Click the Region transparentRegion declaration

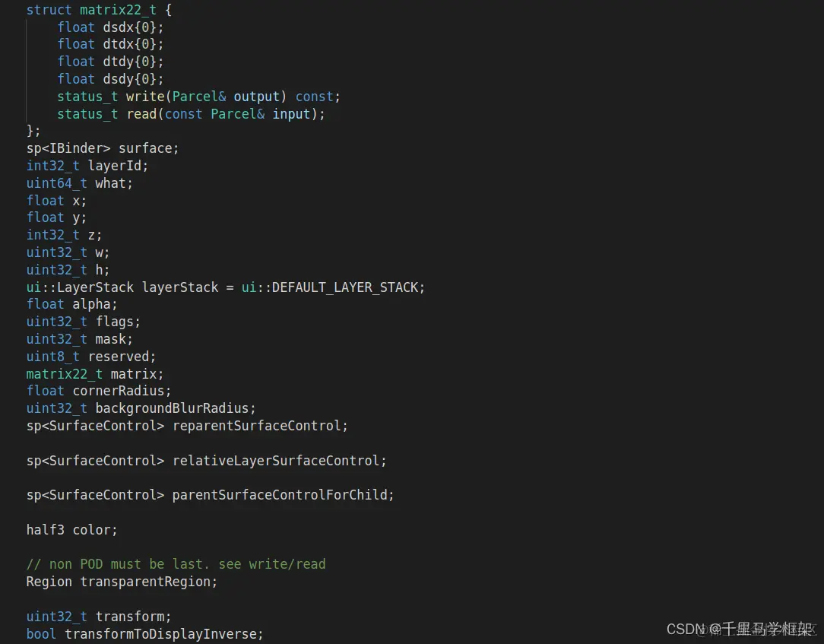click(x=122, y=582)
